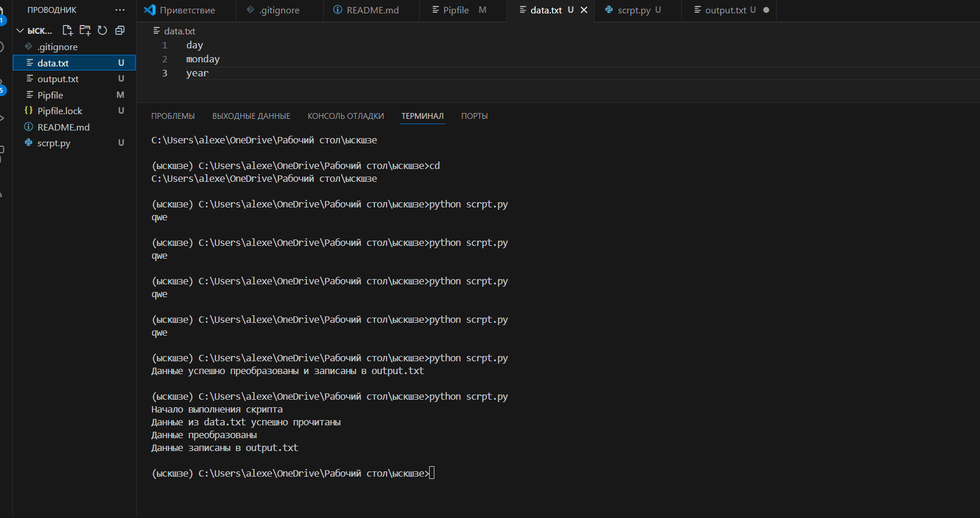The height and width of the screenshot is (518, 980).
Task: Click the VS Code icon on Приветствие tab
Action: [x=150, y=10]
